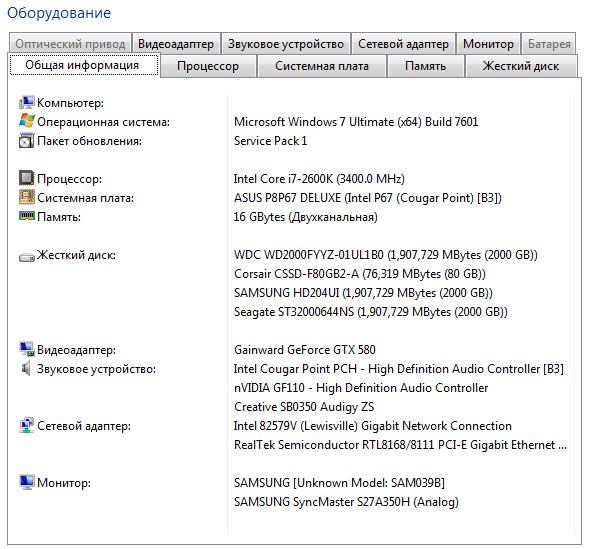Click the Процессор: row label
Viewport: 589px width, 549px height.
tap(69, 179)
